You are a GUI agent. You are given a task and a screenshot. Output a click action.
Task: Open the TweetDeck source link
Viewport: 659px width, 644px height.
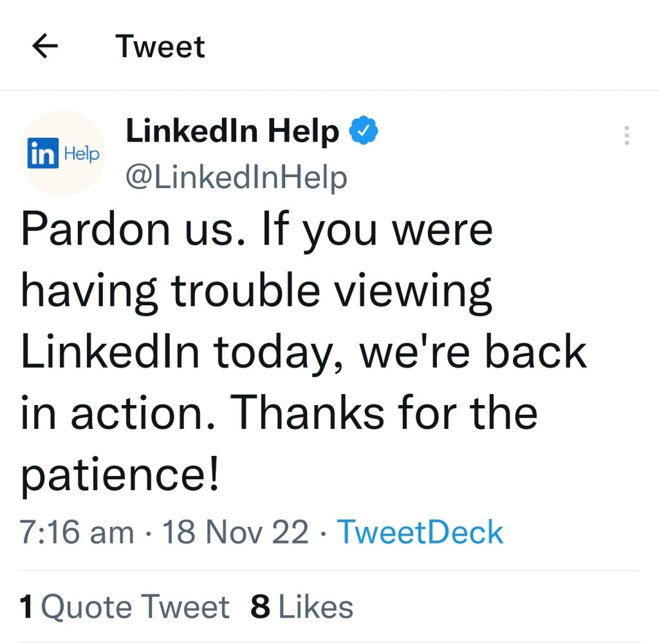420,532
